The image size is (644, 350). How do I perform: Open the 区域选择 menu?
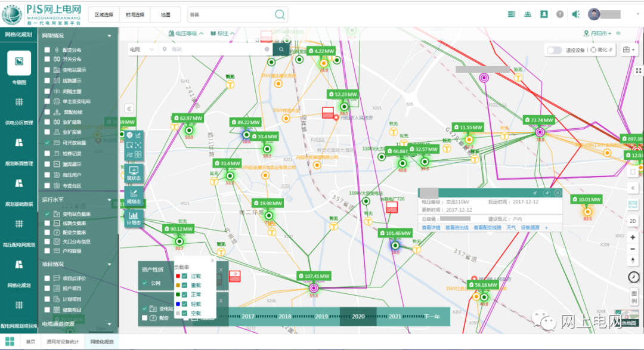tap(104, 15)
